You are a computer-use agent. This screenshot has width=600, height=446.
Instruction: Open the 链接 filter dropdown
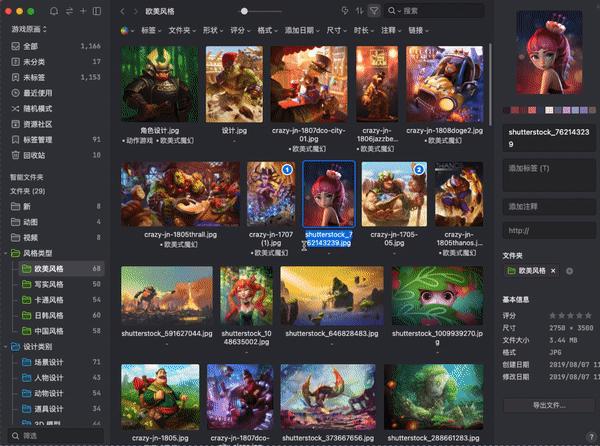pyautogui.click(x=419, y=30)
